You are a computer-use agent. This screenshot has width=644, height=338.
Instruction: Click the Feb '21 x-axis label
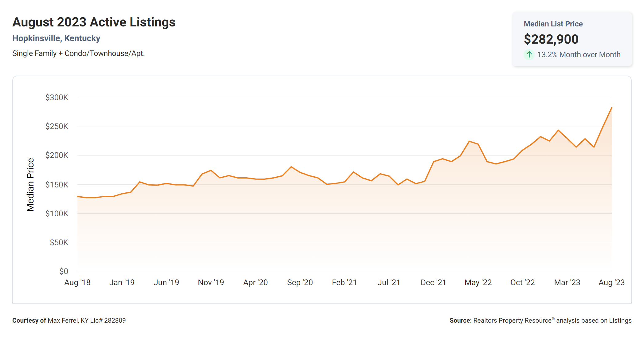point(344,283)
